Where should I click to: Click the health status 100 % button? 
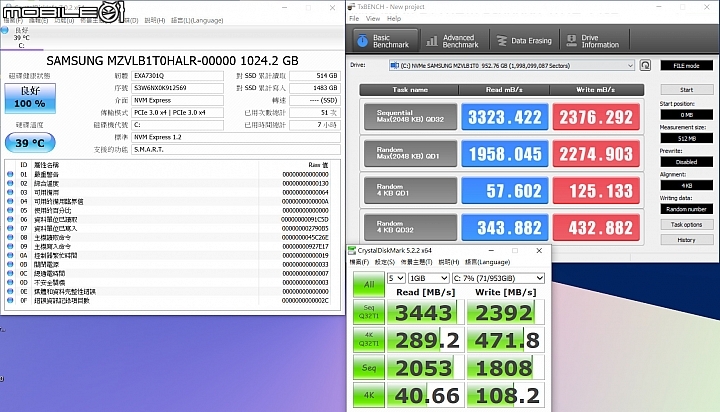click(x=30, y=98)
